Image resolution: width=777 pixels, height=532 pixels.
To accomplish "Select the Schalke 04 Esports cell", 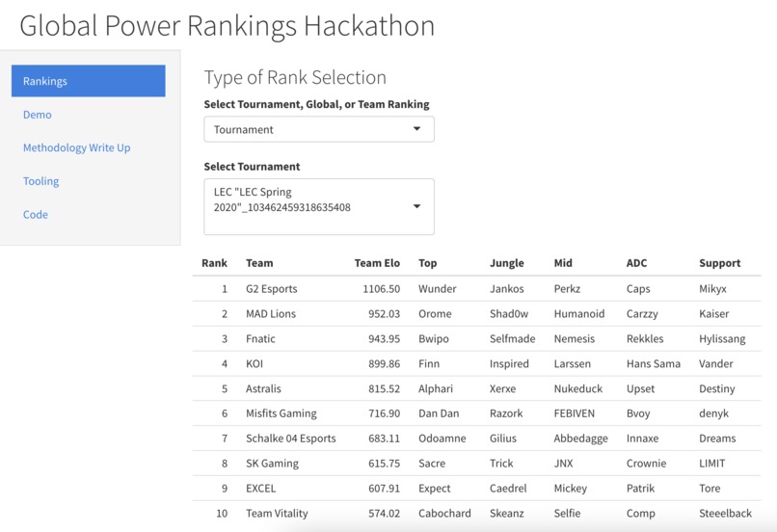I will point(291,439).
